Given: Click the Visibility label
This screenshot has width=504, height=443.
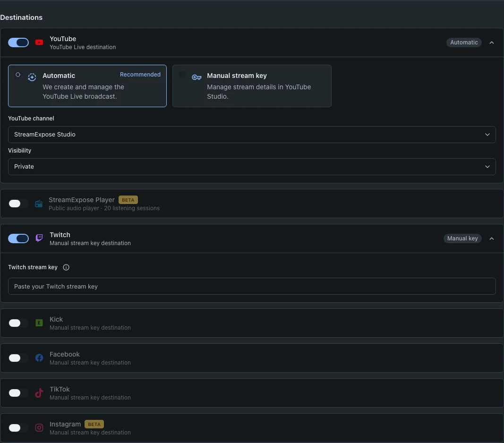Looking at the screenshot, I should coord(20,151).
